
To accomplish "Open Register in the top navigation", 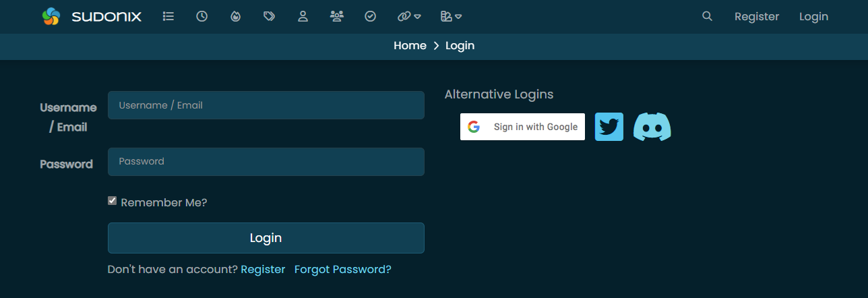I will tap(757, 16).
